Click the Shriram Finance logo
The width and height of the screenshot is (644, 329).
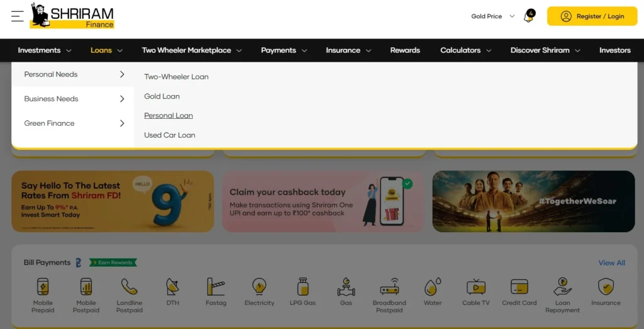point(72,16)
